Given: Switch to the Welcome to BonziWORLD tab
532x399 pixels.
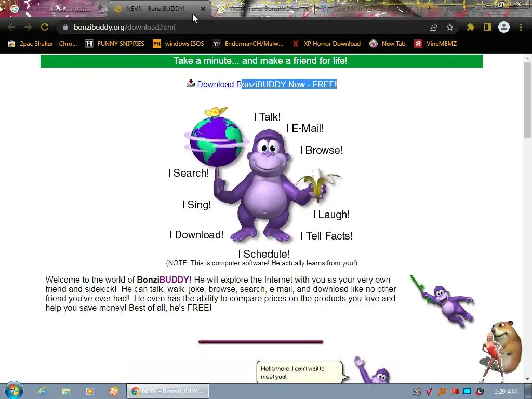Looking at the screenshot, I should click(x=263, y=9).
